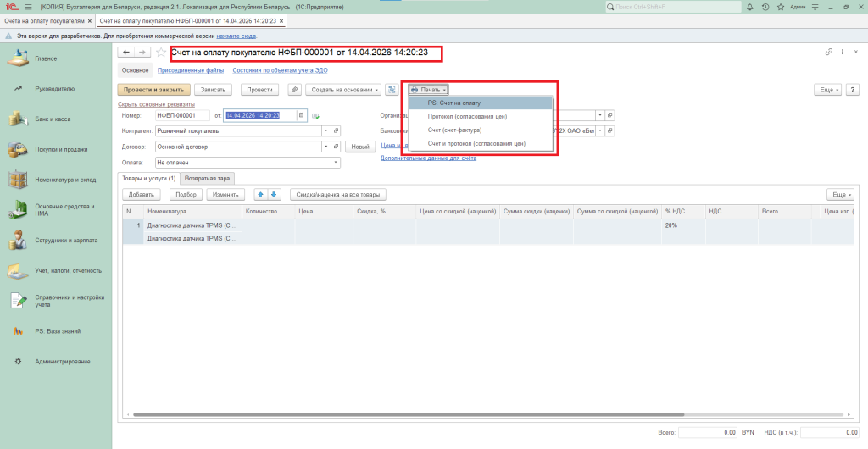Screen dimensions: 868x449
Task: Choose Счет (счет-фактура) from print menu
Action: (x=454, y=130)
